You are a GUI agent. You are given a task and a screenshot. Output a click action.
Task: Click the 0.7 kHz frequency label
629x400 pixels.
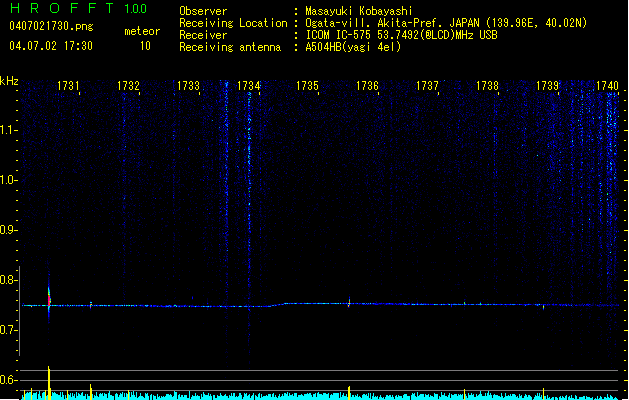(8, 330)
